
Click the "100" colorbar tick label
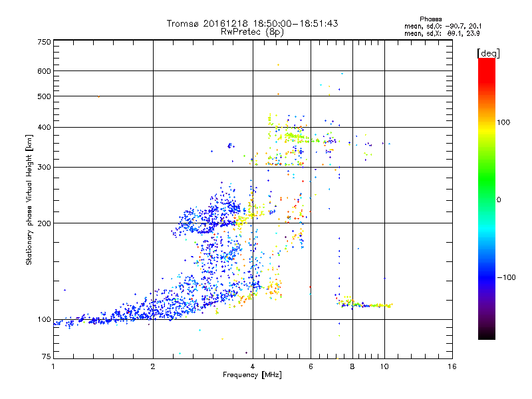pos(503,122)
